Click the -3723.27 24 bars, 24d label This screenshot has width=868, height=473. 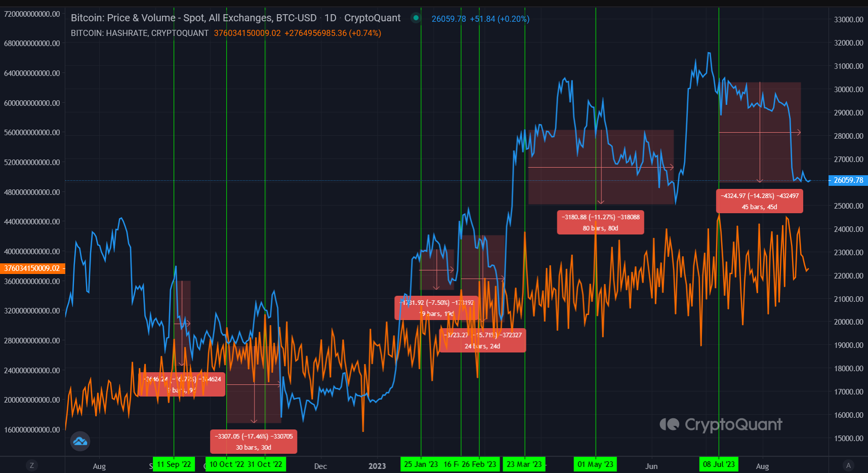click(x=482, y=340)
